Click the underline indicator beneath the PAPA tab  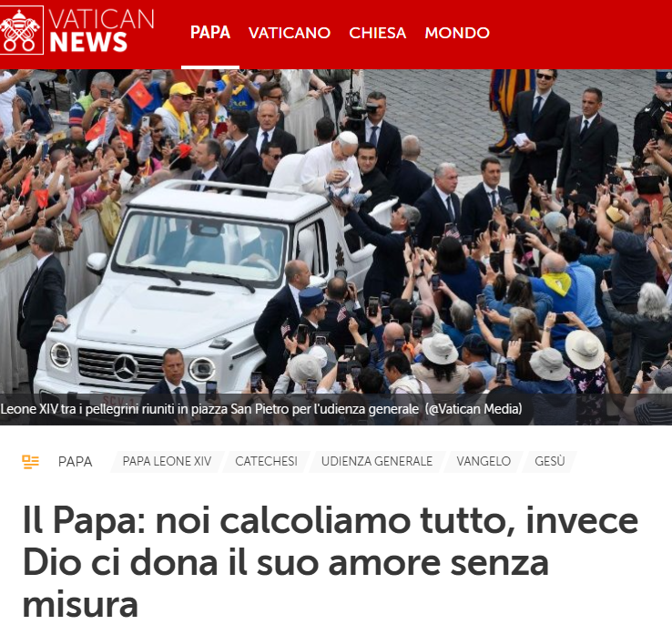[x=210, y=67]
